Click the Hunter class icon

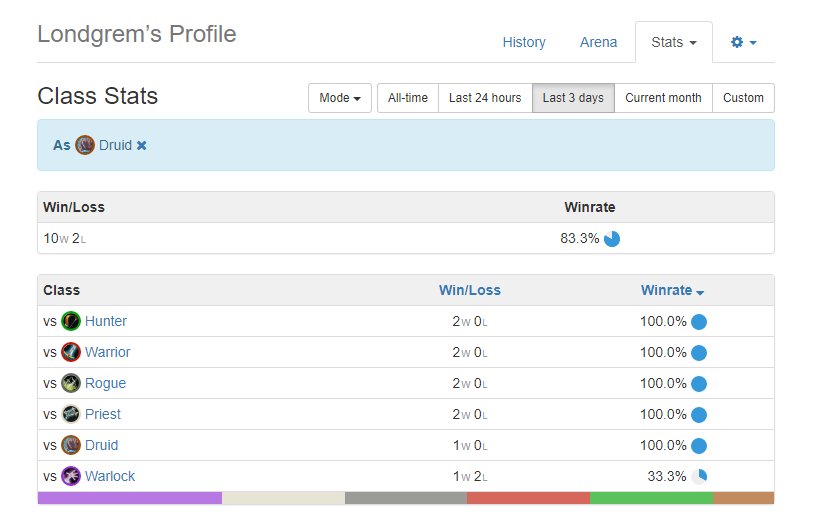(x=71, y=321)
